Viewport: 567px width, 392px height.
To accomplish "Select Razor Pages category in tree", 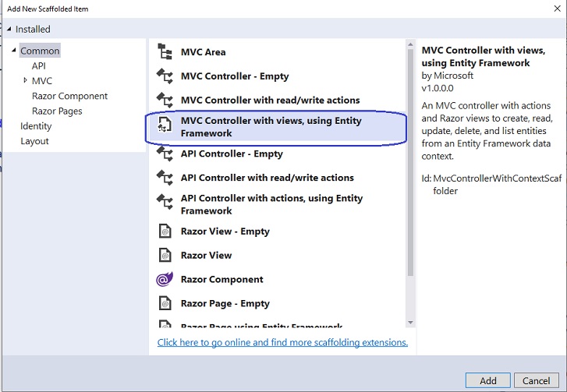I will pos(57,111).
